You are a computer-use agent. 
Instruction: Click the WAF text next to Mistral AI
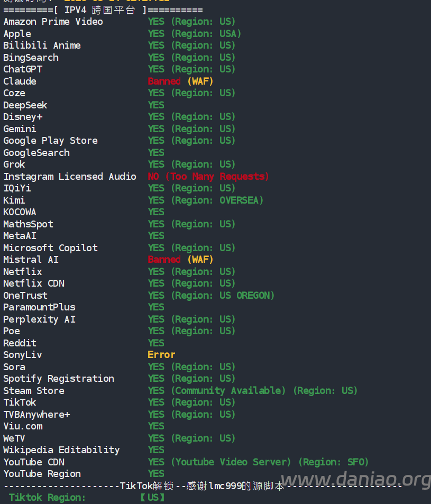click(x=200, y=260)
